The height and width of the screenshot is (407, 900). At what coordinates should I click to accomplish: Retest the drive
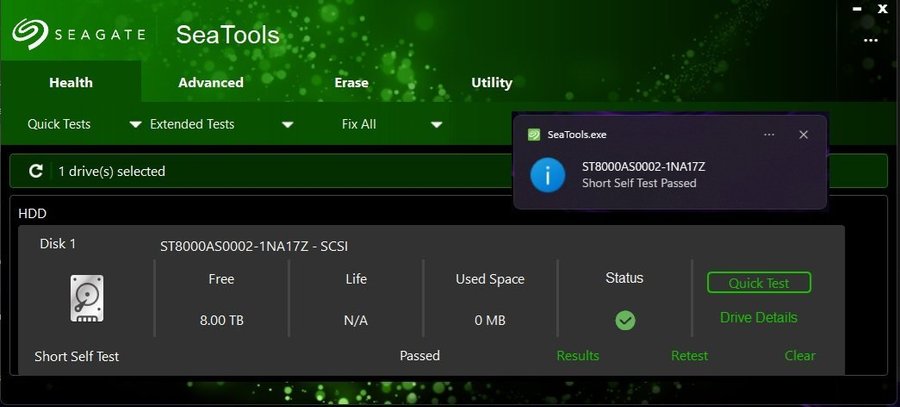pos(689,356)
